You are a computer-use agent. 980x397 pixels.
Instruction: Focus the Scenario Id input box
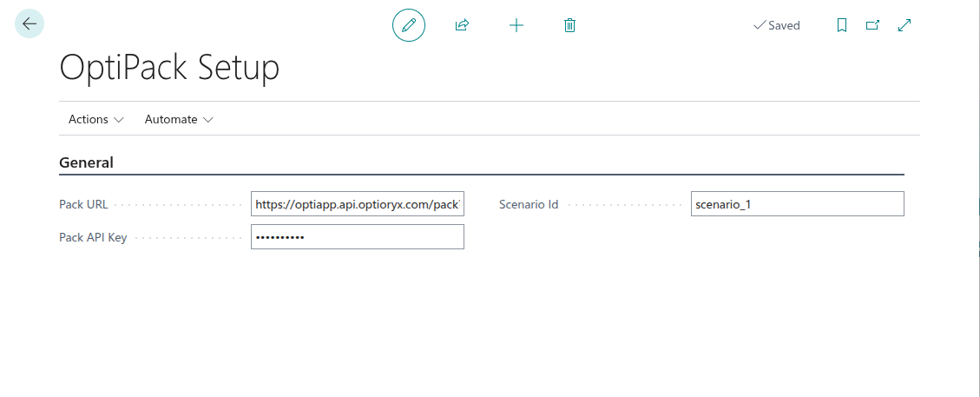(x=797, y=204)
